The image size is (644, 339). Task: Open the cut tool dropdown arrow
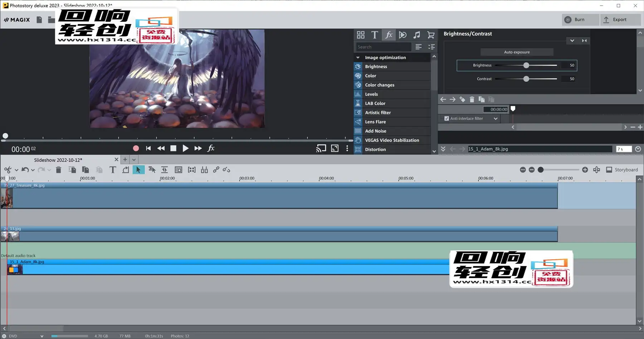pos(16,170)
